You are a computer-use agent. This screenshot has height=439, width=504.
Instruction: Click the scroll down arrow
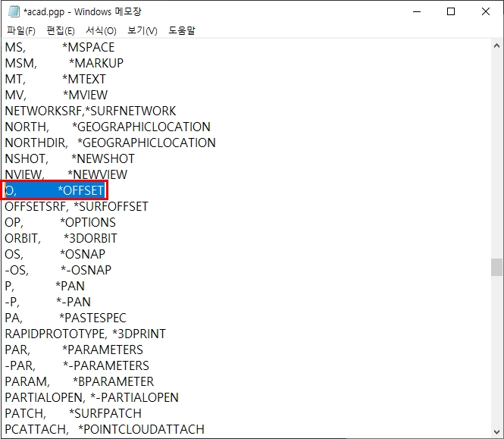click(496, 431)
